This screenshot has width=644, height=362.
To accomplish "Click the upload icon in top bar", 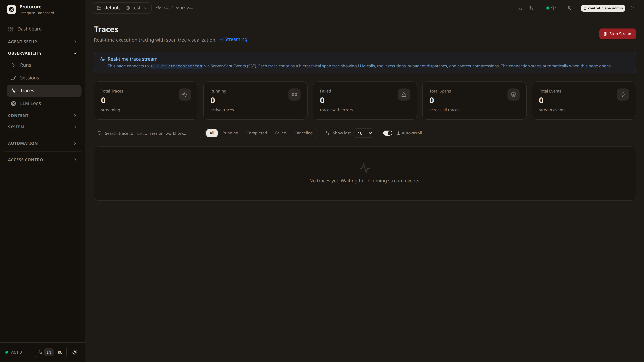I will (530, 8).
